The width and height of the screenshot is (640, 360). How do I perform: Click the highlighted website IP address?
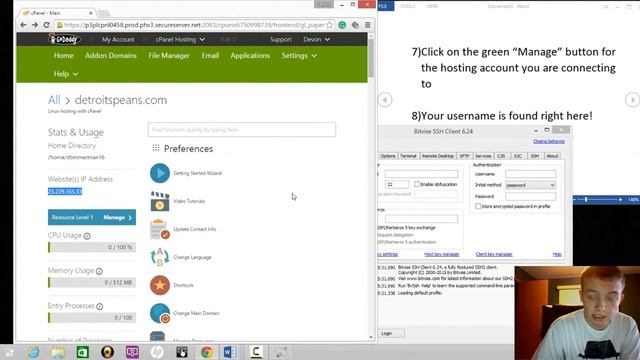(x=65, y=191)
